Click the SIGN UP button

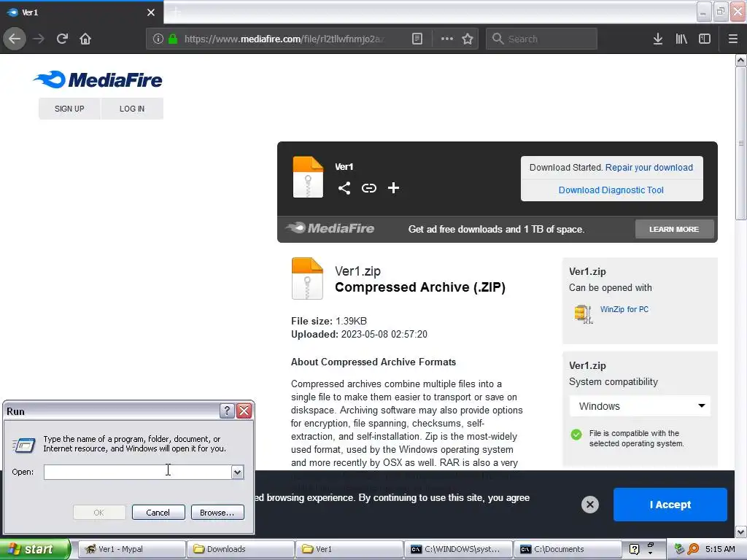point(69,109)
